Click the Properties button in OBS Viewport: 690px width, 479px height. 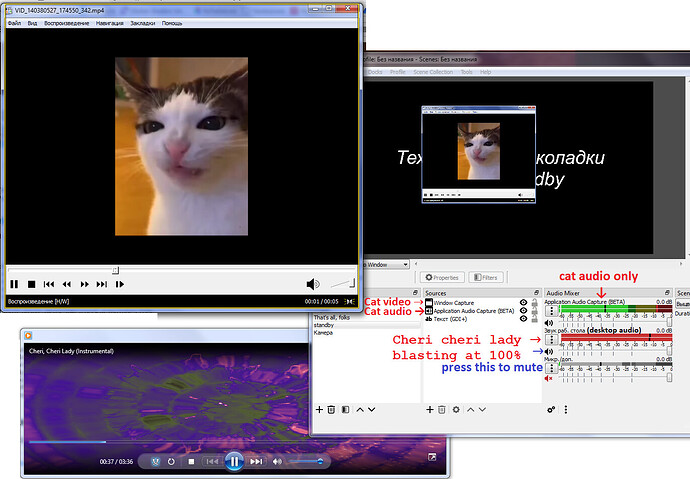[442, 278]
